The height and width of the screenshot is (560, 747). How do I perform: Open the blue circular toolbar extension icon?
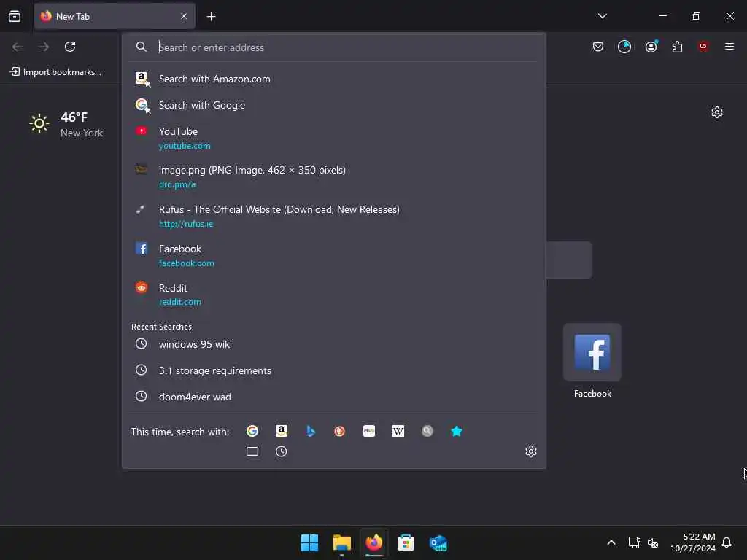(624, 47)
